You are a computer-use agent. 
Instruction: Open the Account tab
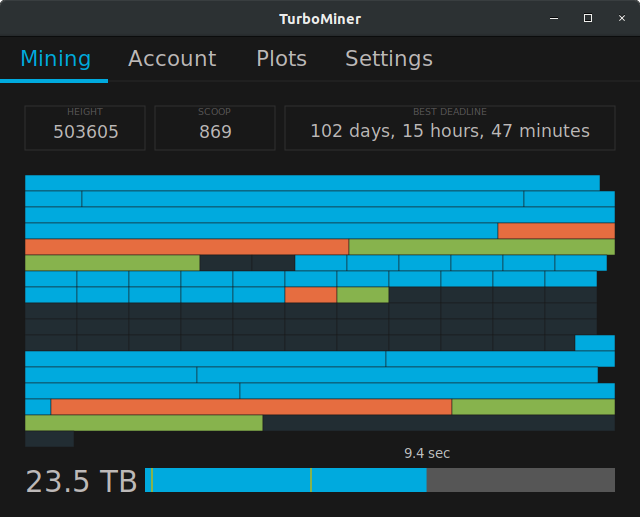(172, 59)
